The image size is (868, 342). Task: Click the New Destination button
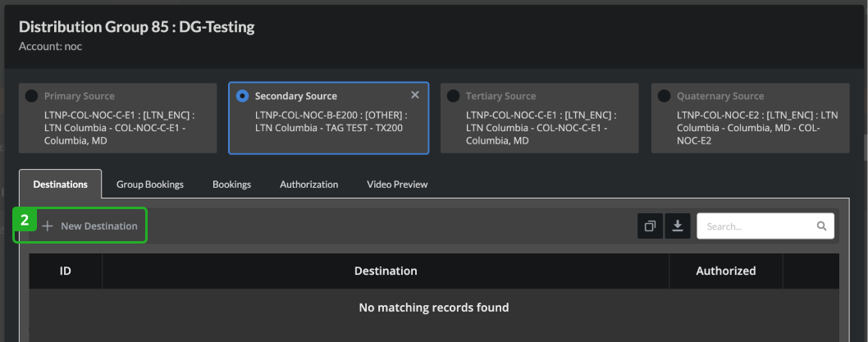coord(89,226)
